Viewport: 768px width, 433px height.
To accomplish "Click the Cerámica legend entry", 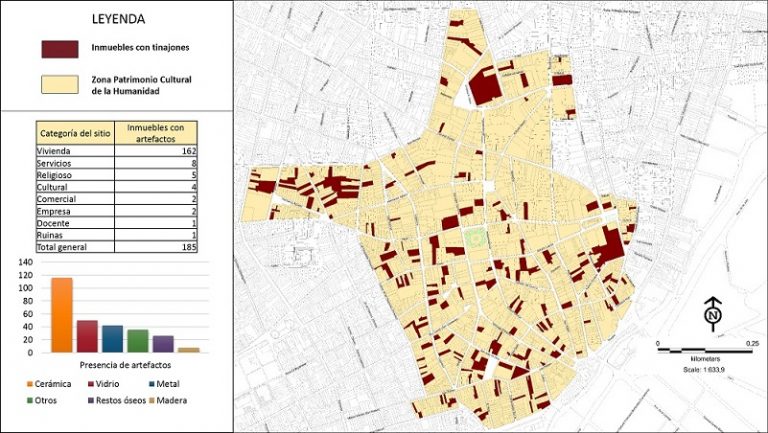I will (x=49, y=384).
